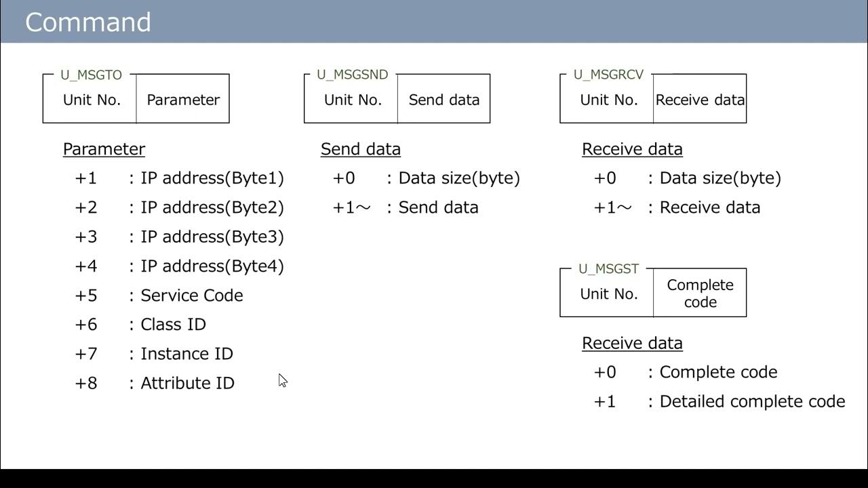The width and height of the screenshot is (868, 488).
Task: Click the Unit No. cell under U_MSGST
Action: pyautogui.click(x=608, y=293)
